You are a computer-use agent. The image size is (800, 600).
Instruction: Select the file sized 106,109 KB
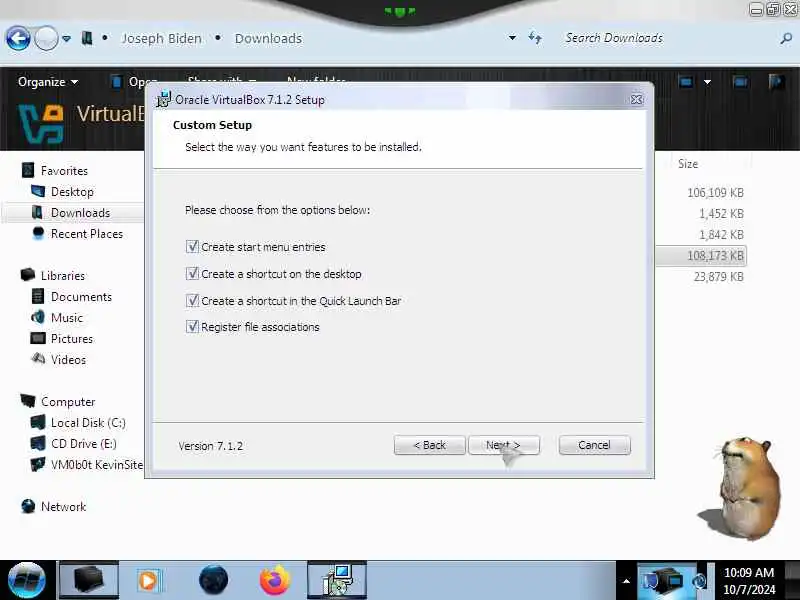click(x=715, y=193)
